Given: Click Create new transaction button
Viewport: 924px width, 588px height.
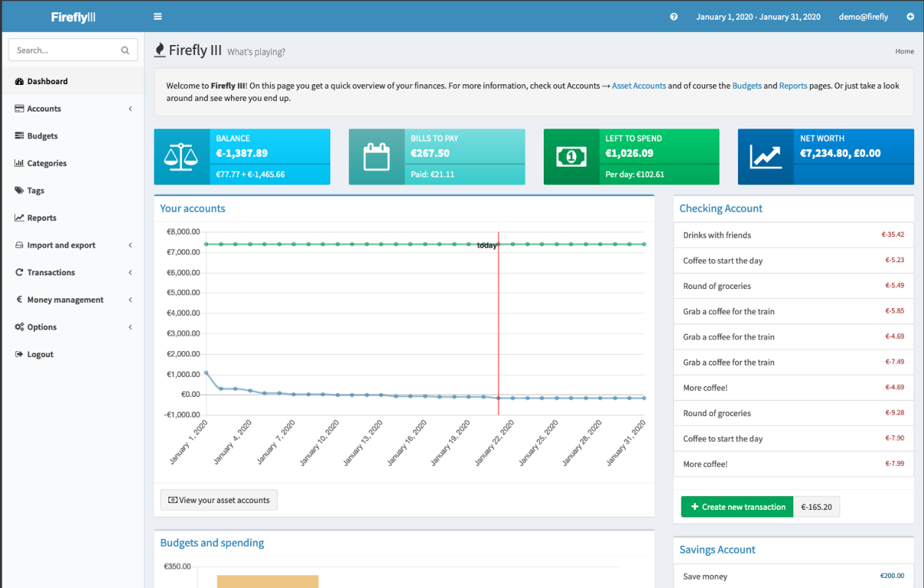Looking at the screenshot, I should click(x=737, y=507).
